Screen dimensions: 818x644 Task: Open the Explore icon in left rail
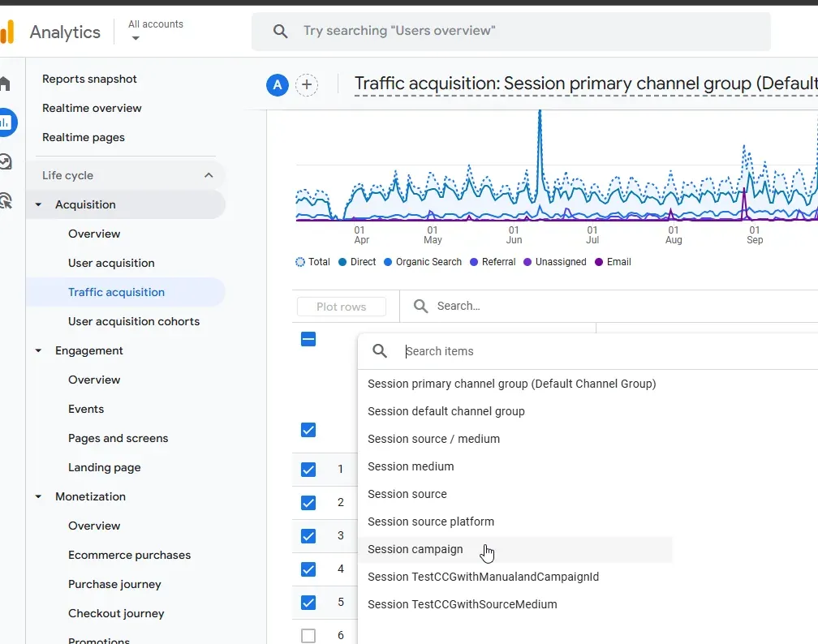(6, 161)
